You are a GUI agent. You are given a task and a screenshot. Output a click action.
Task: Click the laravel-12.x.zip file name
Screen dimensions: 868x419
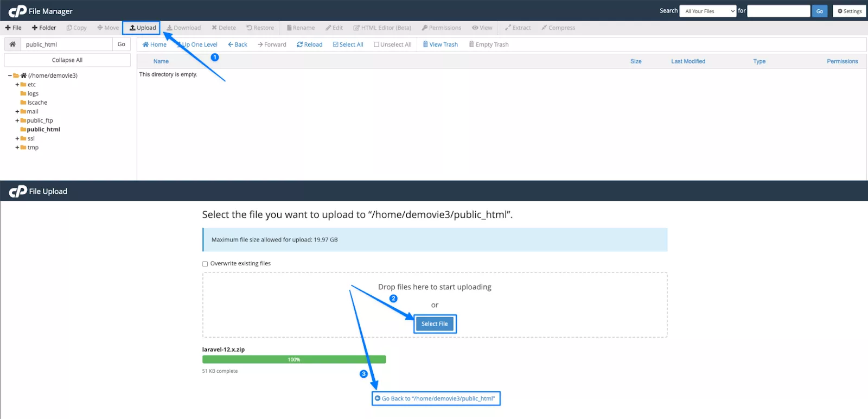click(224, 350)
